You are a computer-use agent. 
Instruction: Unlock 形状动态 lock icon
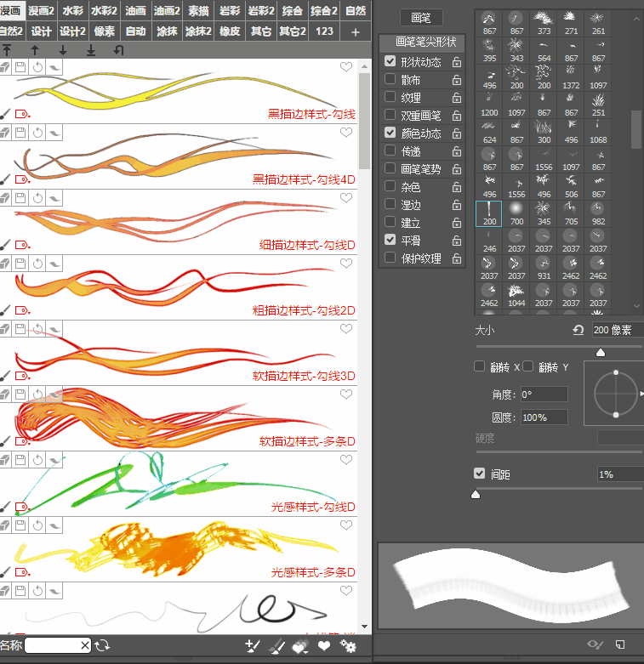456,62
